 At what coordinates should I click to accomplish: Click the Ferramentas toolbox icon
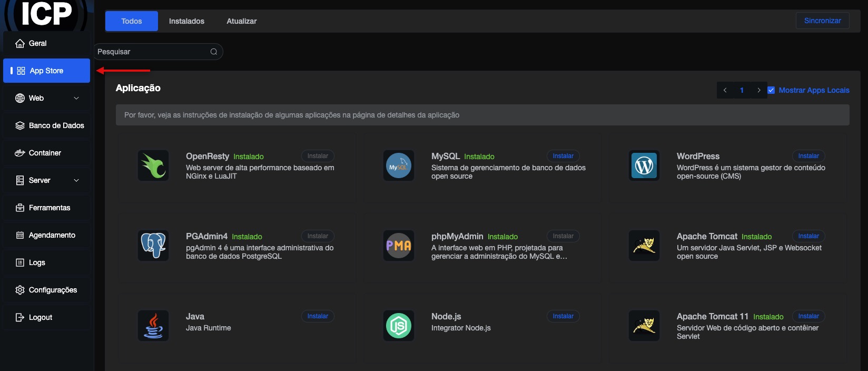[20, 208]
